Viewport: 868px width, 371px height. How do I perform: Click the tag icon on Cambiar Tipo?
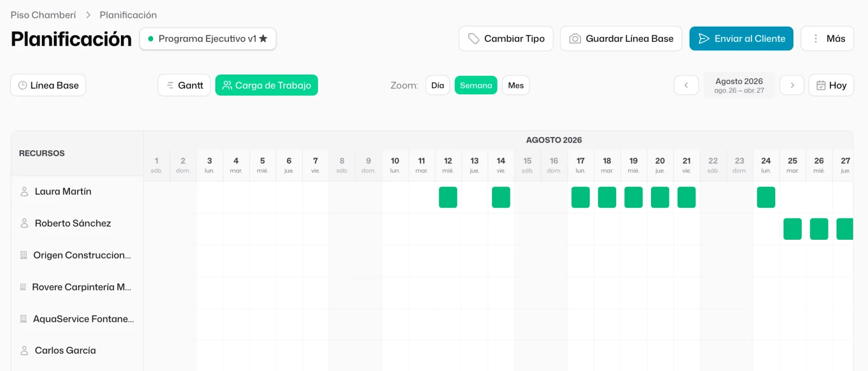(474, 39)
